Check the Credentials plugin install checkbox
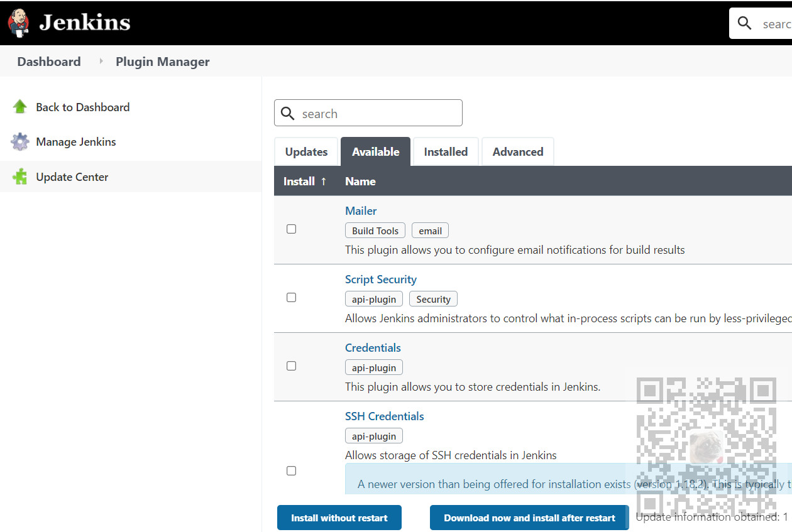This screenshot has width=792, height=532. click(x=291, y=366)
